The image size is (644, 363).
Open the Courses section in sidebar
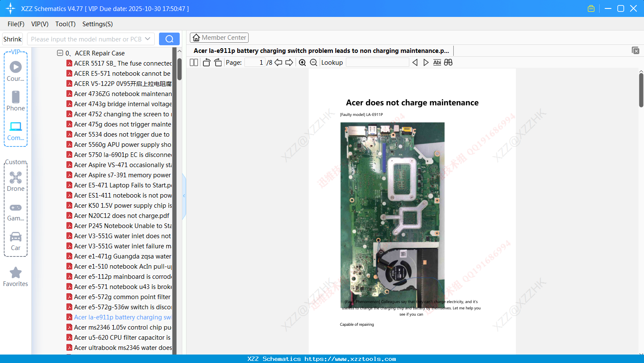coord(16,71)
